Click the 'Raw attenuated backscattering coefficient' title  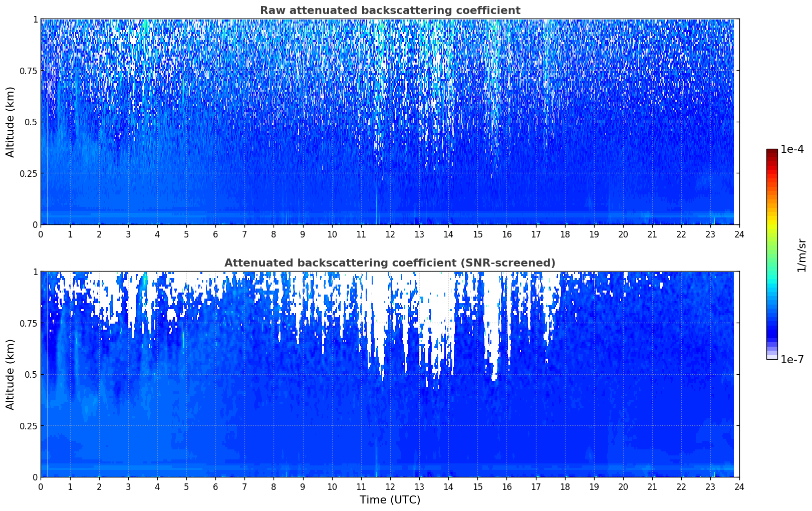click(x=390, y=11)
